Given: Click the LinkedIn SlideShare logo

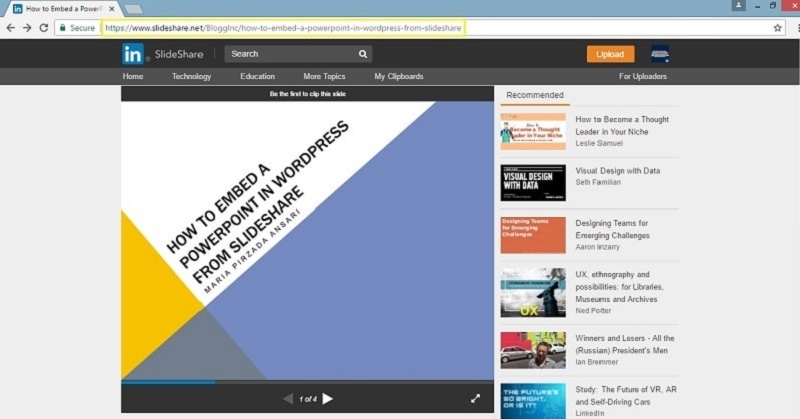Looking at the screenshot, I should [x=162, y=54].
